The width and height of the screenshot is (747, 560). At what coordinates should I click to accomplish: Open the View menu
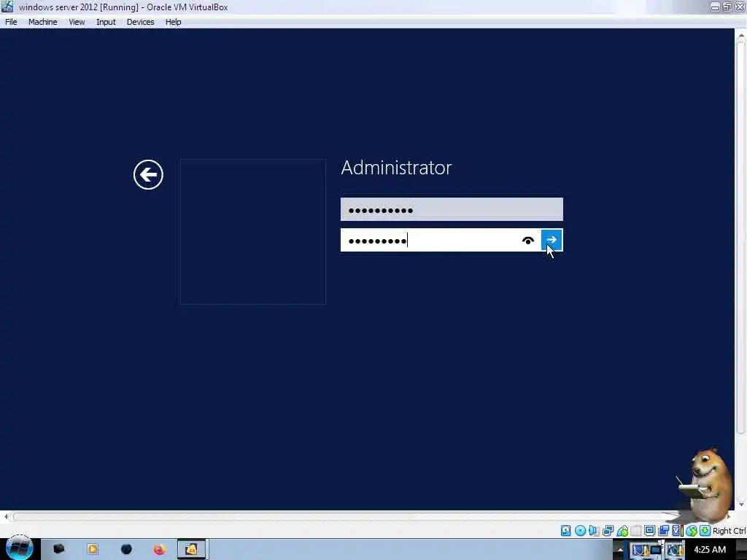(77, 22)
